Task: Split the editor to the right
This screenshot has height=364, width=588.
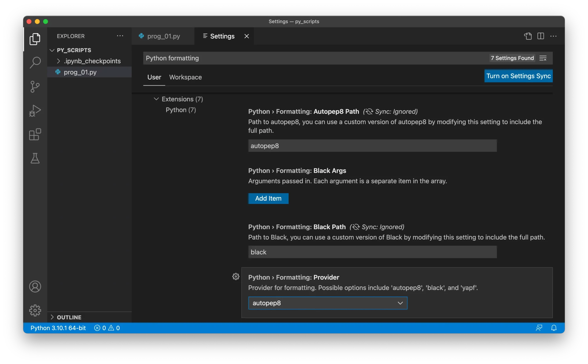Action: pos(540,36)
